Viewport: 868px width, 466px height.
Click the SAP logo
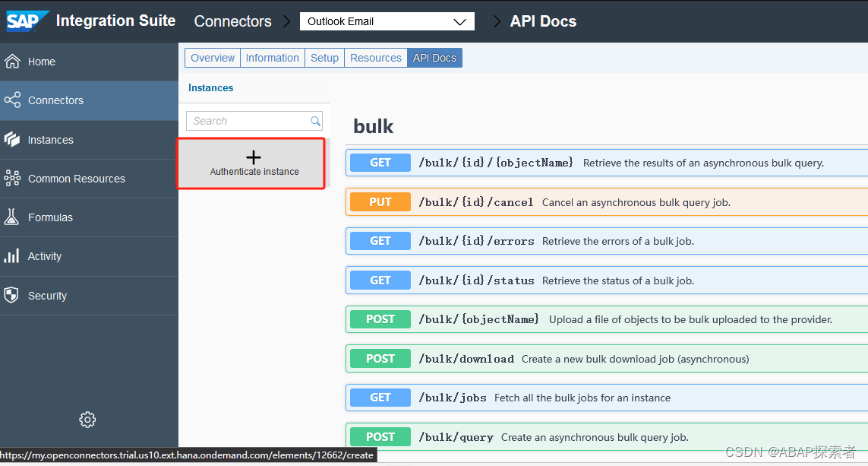click(27, 21)
